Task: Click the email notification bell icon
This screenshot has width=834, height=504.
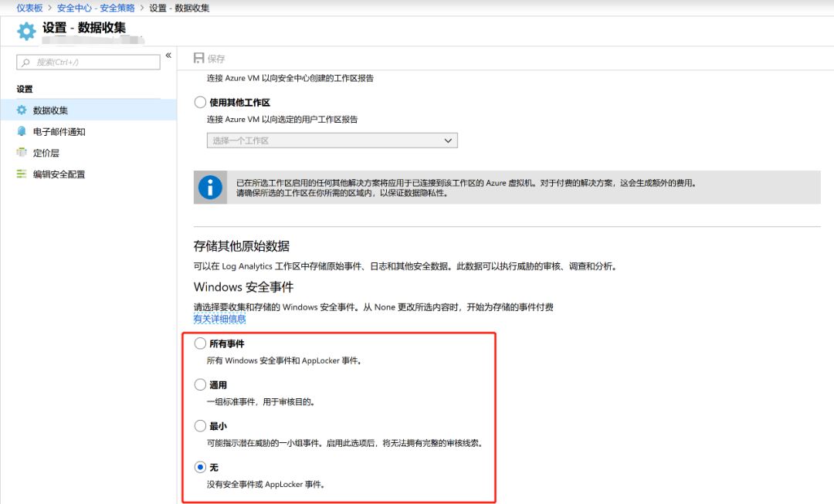Action: tap(22, 131)
